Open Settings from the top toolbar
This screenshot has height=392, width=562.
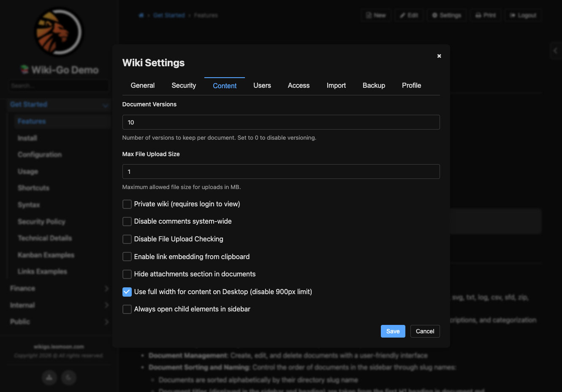pos(446,15)
